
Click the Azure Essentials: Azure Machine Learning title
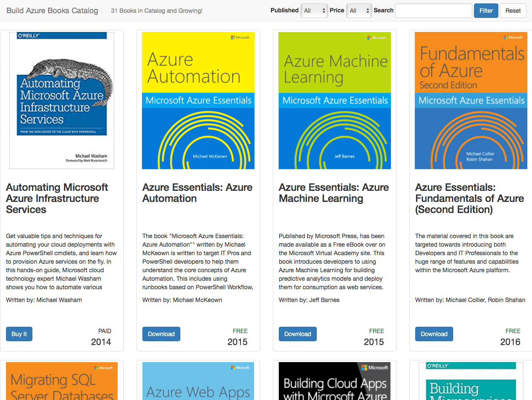334,193
